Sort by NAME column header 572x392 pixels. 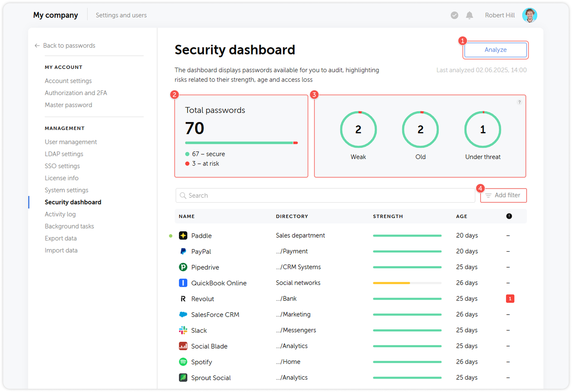point(187,216)
